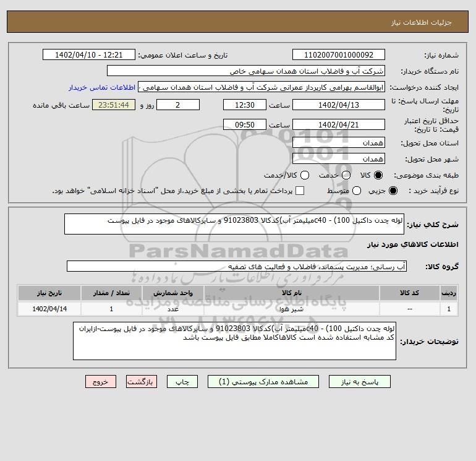Click the استان محل تحویل field همدان
476x461 pixels.
(x=339, y=142)
